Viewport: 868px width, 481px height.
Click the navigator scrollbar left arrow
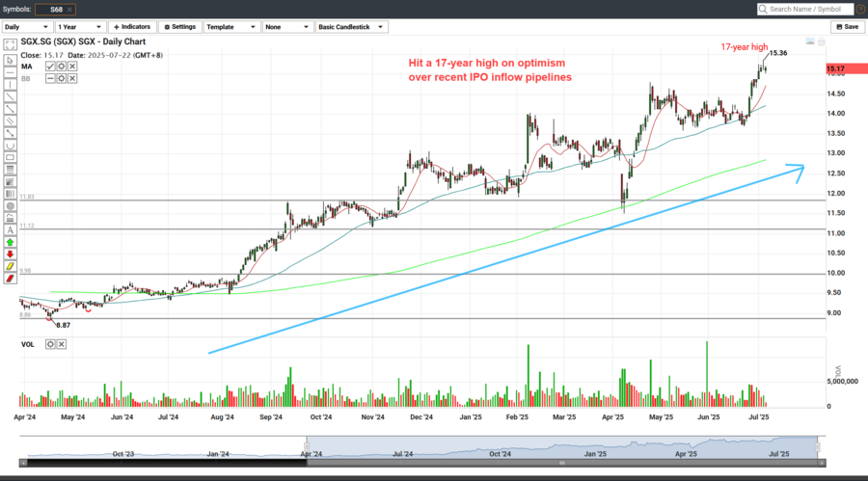tap(23, 463)
